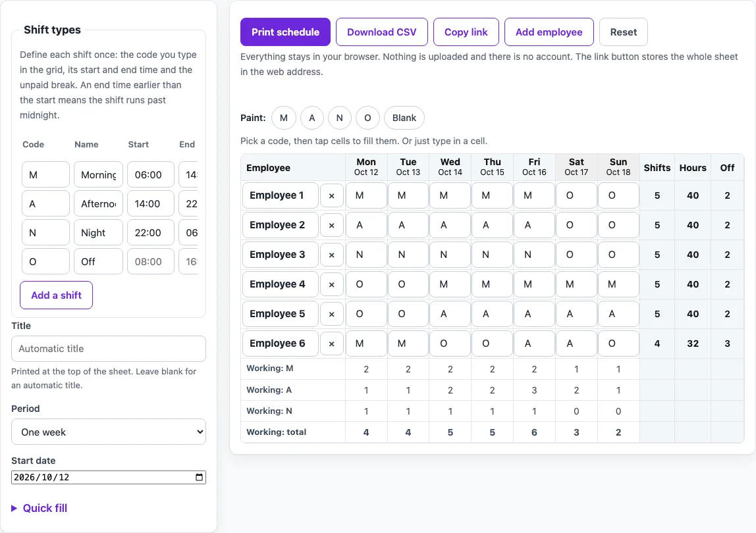Image resolution: width=756 pixels, height=533 pixels.
Task: Click the 'Working: M' row label
Action: click(x=270, y=368)
